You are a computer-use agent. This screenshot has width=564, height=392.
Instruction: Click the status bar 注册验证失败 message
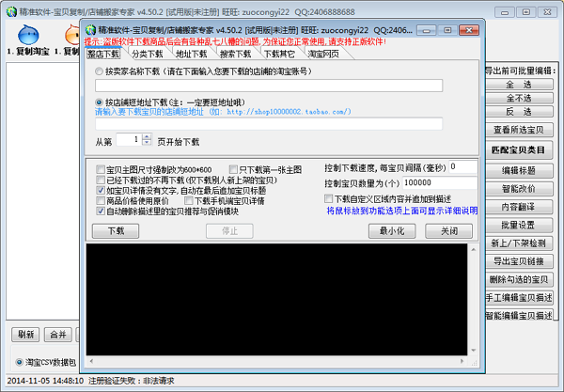click(x=132, y=381)
